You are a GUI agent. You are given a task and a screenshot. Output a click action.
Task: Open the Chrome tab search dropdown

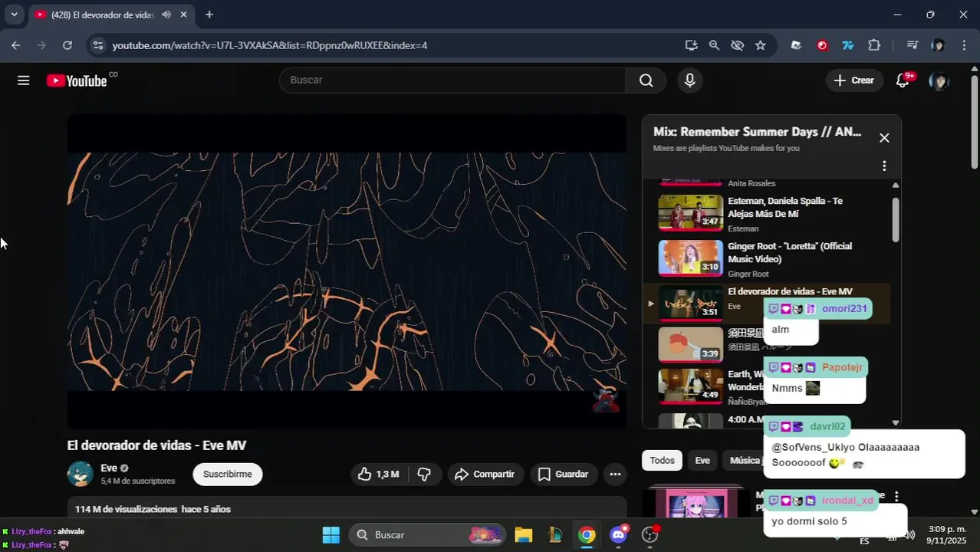[x=14, y=15]
